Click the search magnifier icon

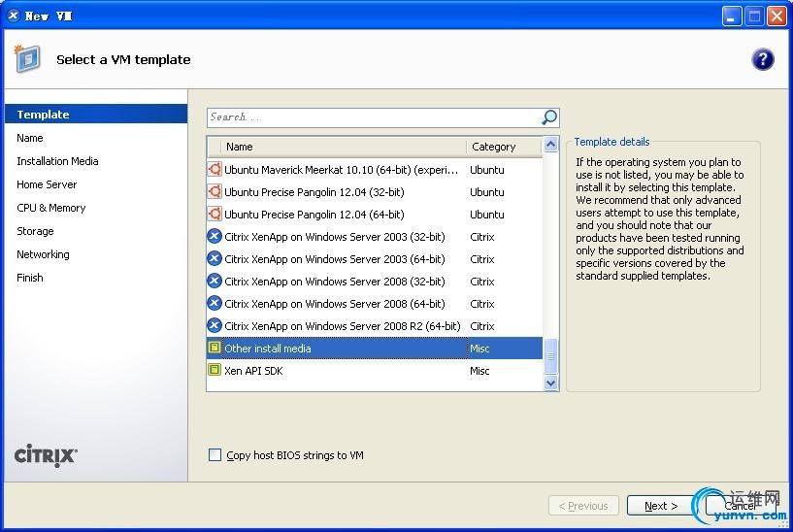point(549,117)
